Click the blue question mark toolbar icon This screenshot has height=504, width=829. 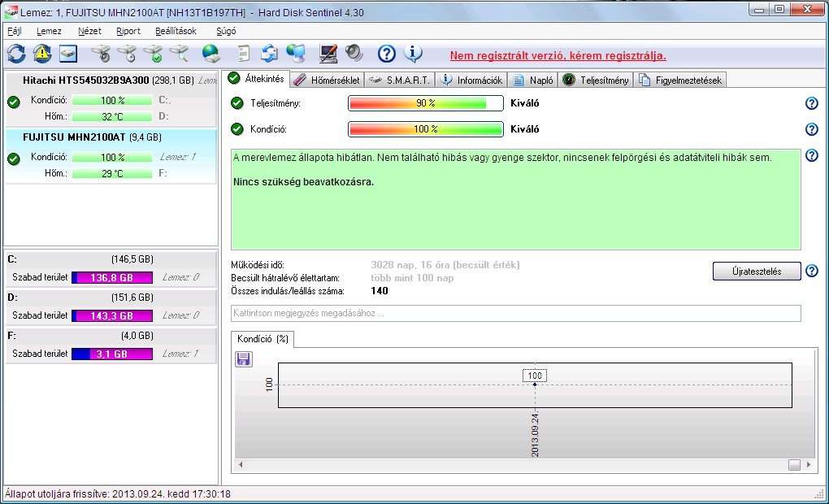(x=387, y=54)
